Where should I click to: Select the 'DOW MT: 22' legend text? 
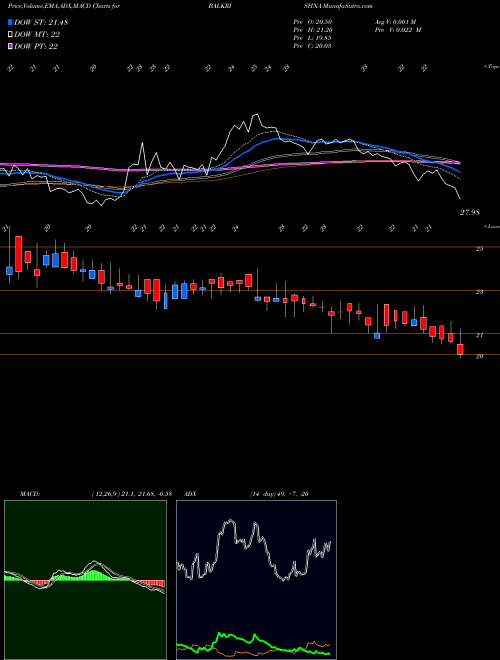pos(35,34)
